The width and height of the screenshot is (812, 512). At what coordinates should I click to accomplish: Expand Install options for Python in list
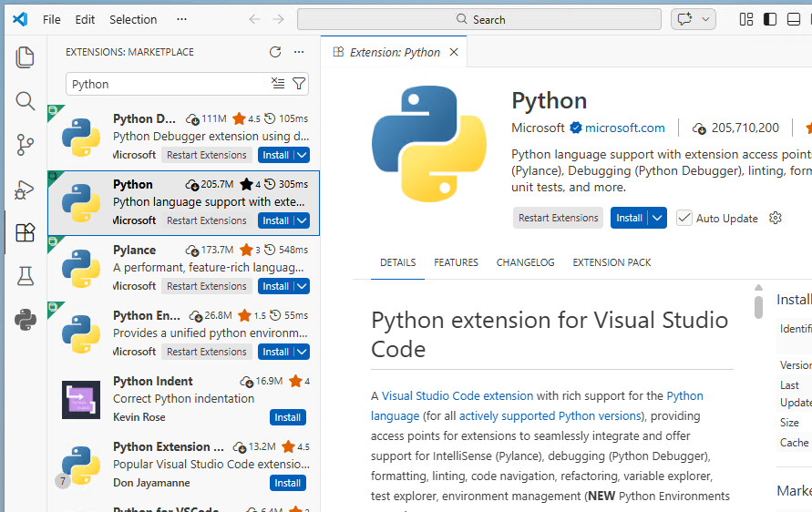pyautogui.click(x=303, y=220)
